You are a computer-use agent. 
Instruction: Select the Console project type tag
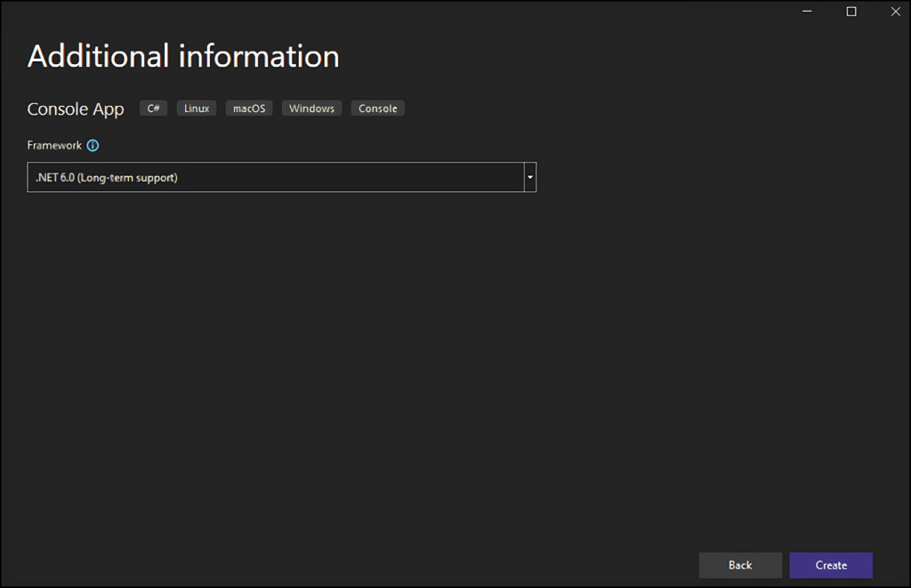coord(377,108)
